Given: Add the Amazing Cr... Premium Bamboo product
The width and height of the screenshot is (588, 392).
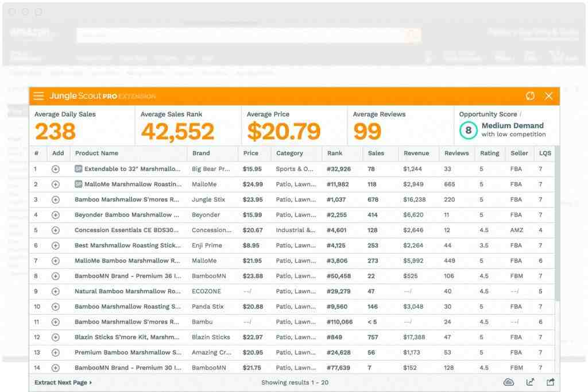Looking at the screenshot, I should pos(56,352).
